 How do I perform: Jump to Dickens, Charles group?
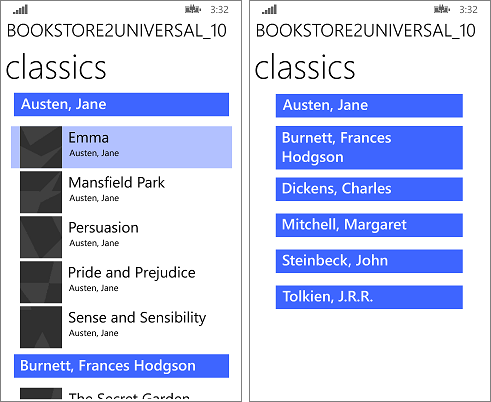coord(369,189)
